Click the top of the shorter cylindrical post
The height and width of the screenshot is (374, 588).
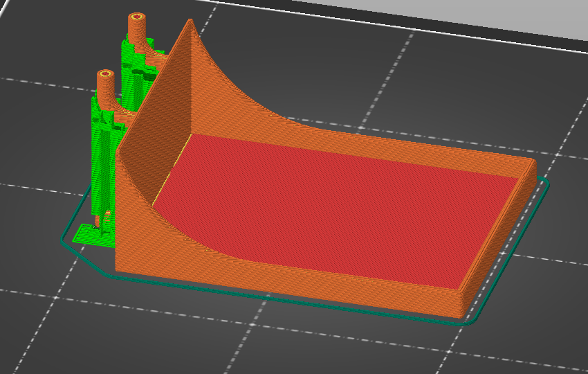105,74
